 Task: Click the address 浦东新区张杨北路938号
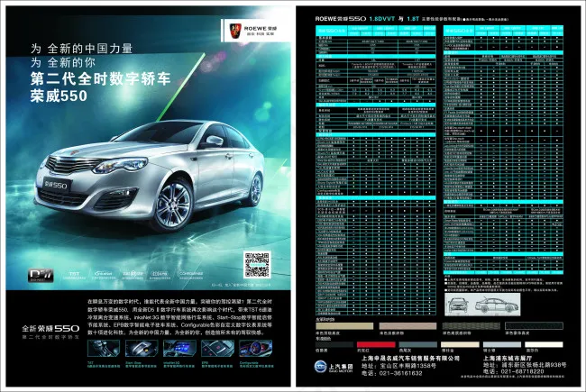(525, 365)
